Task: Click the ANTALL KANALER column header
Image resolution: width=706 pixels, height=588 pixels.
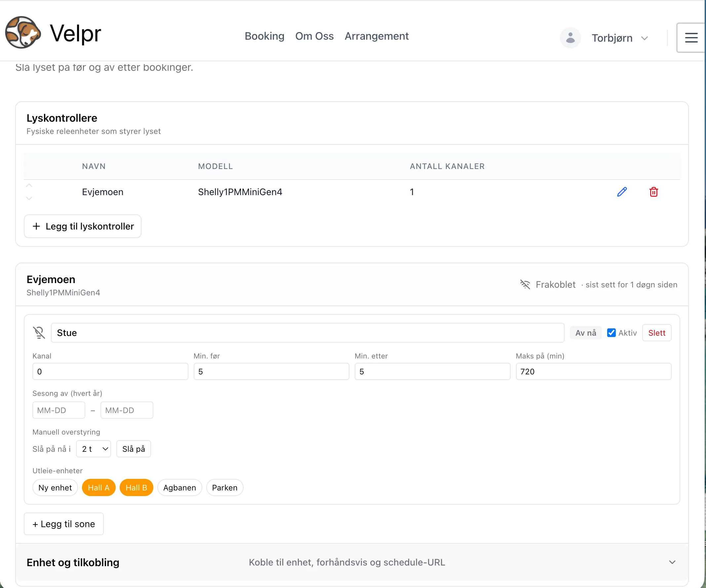Action: tap(447, 166)
